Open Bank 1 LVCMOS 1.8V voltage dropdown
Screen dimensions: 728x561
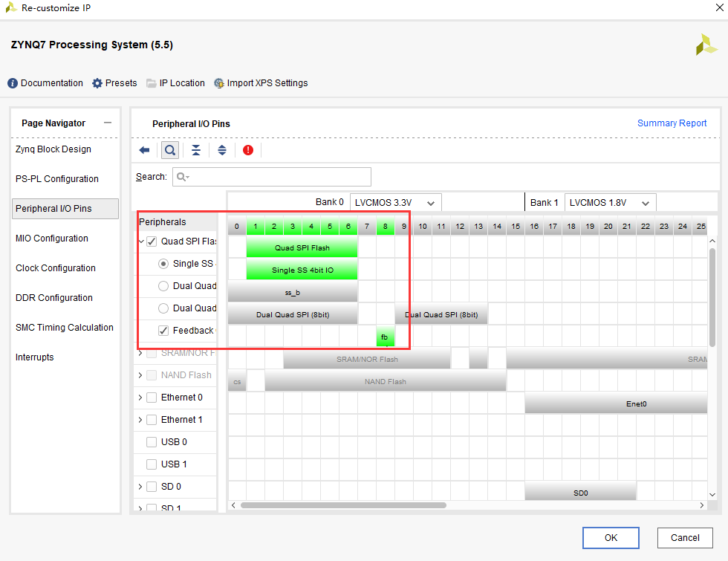(x=610, y=202)
